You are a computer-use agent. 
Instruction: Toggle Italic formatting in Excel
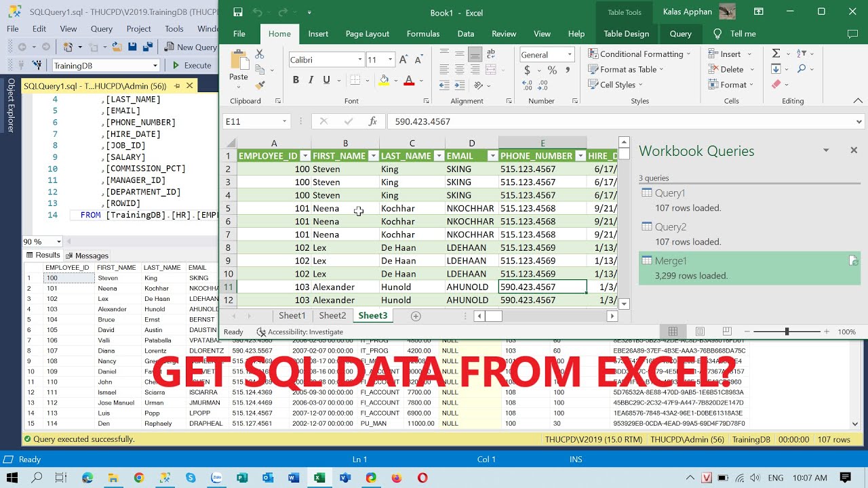pyautogui.click(x=311, y=80)
